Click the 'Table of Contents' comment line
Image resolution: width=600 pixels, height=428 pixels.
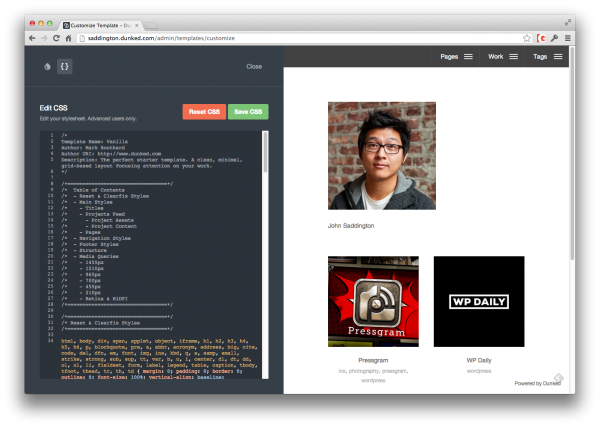(x=93, y=190)
